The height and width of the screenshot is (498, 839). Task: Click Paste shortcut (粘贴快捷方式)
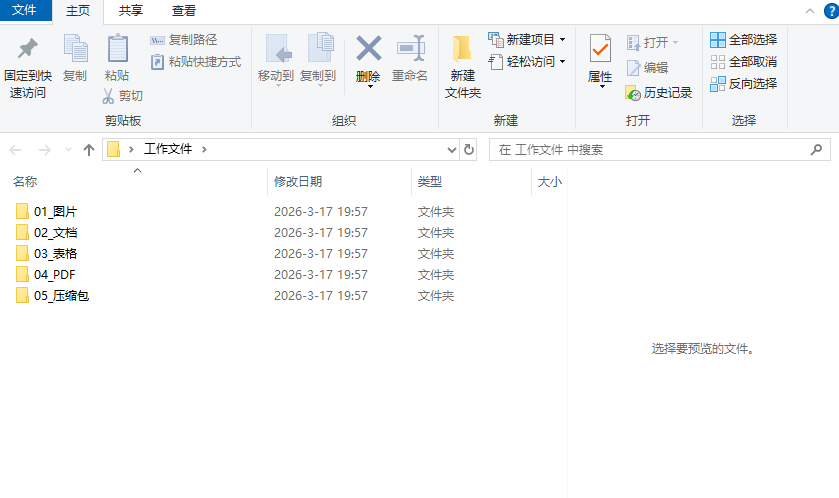196,62
